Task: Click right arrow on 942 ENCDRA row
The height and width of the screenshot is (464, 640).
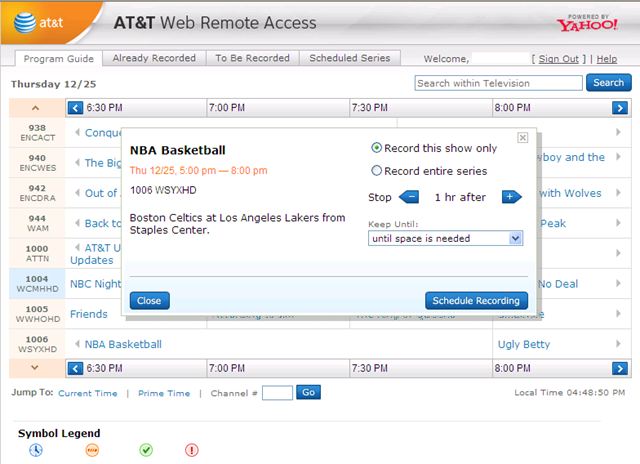Action: [x=618, y=193]
